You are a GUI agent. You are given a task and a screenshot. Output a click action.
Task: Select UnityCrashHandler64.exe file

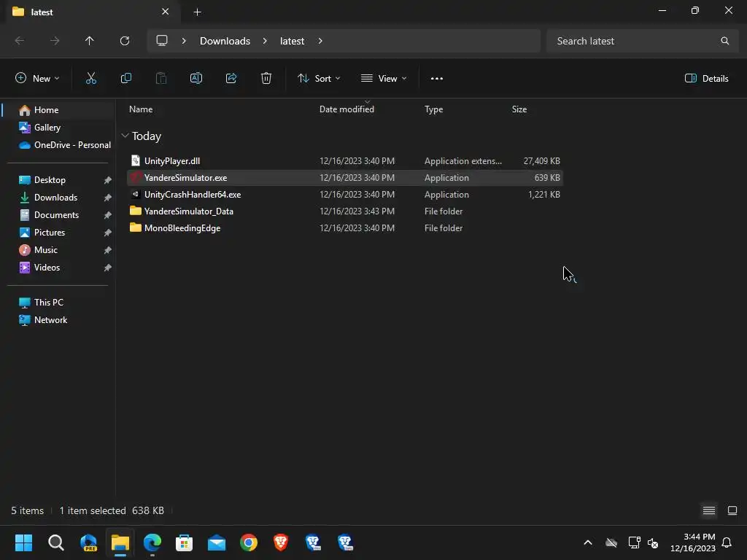coord(345,194)
